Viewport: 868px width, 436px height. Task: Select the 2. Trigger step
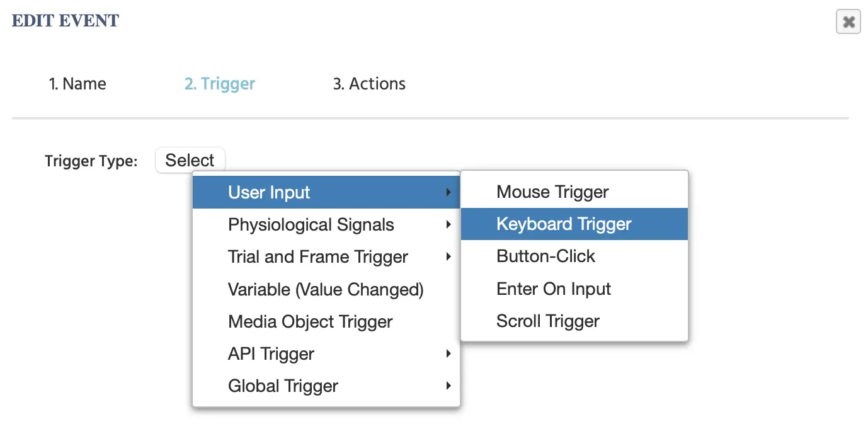(x=220, y=84)
